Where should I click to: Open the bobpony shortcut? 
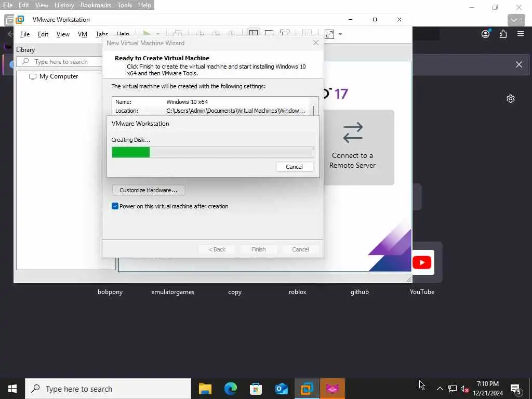[x=110, y=292]
